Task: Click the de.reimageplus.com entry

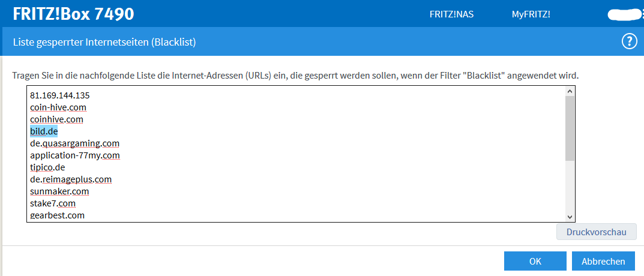Action: pos(71,179)
